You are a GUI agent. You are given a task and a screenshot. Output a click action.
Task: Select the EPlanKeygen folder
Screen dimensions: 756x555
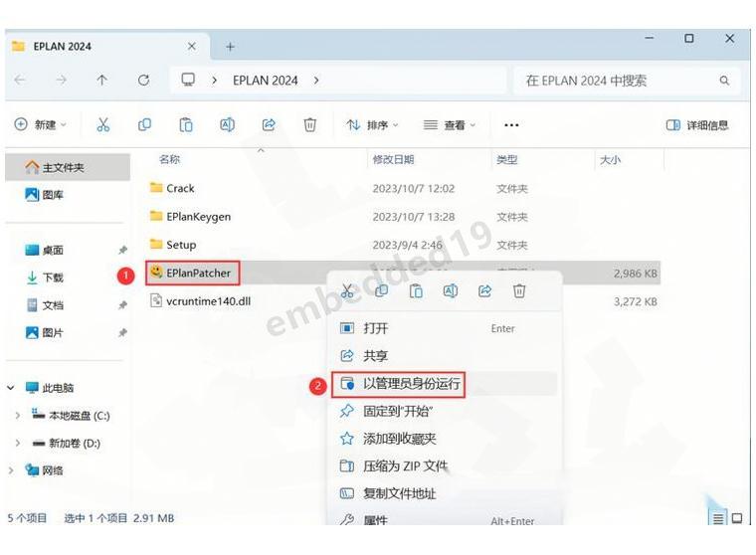pos(190,217)
